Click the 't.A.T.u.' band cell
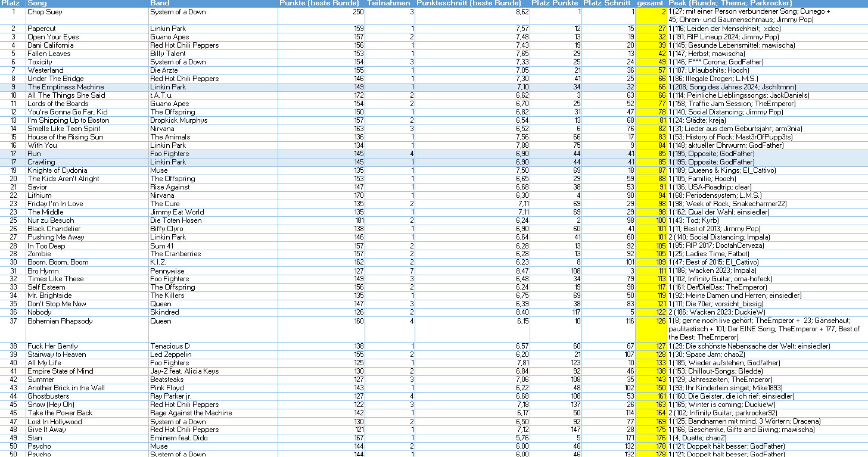 pos(213,95)
